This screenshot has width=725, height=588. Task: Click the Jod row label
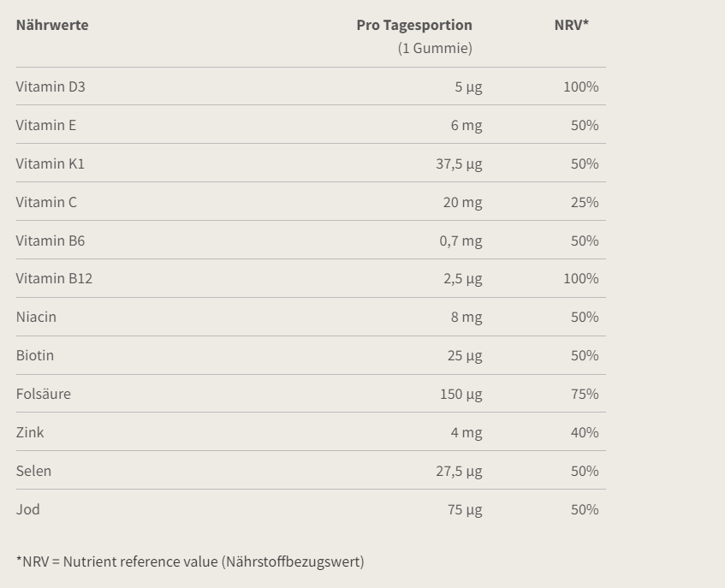pos(28,509)
